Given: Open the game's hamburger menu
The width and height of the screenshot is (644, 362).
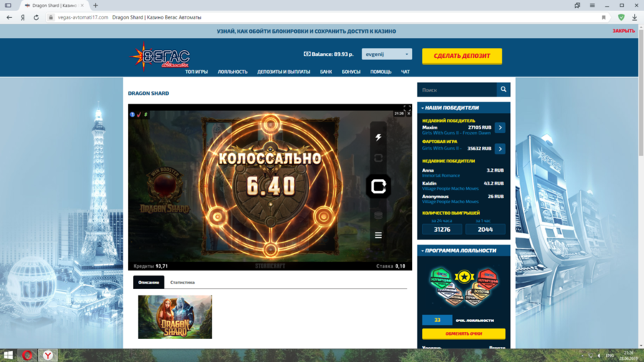Looking at the screenshot, I should (x=379, y=235).
